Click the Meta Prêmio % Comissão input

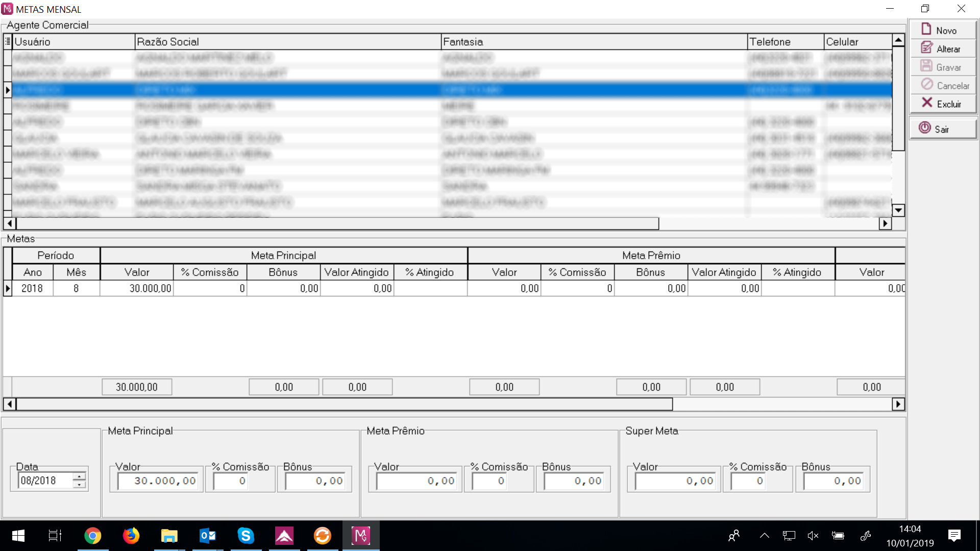point(490,481)
